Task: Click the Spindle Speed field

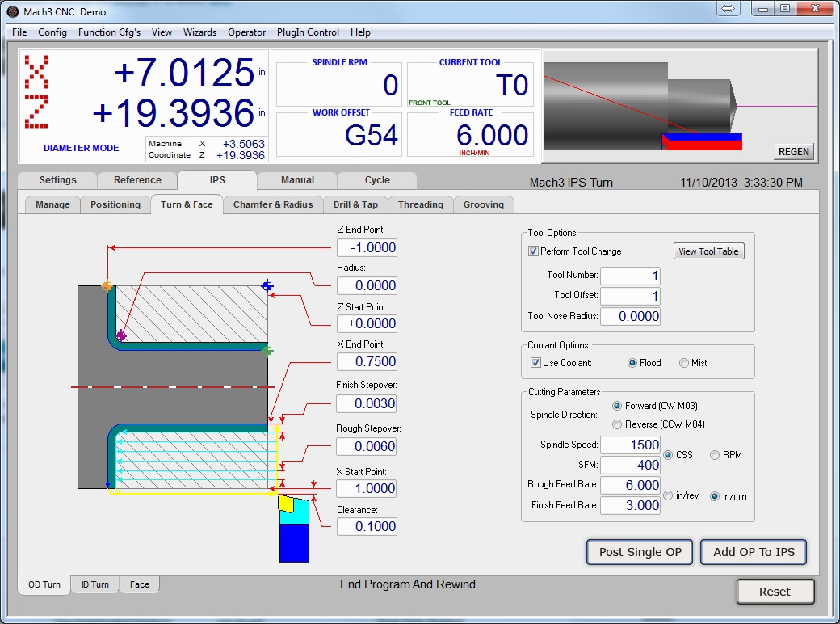Action: pyautogui.click(x=631, y=445)
